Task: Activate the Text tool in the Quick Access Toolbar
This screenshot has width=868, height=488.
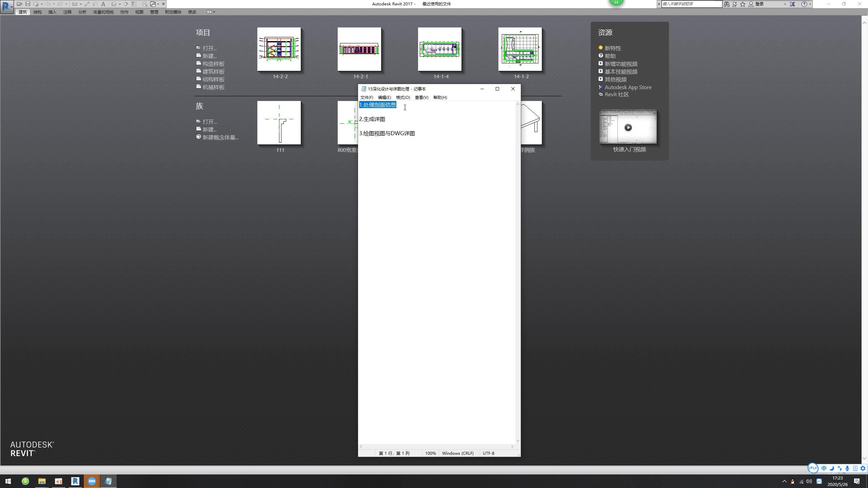Action: [x=103, y=4]
